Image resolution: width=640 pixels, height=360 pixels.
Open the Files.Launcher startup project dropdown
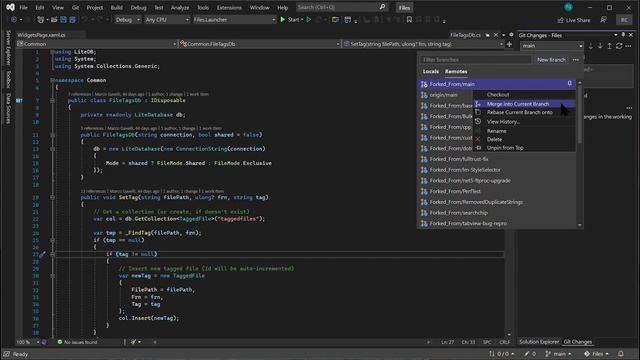click(234, 20)
